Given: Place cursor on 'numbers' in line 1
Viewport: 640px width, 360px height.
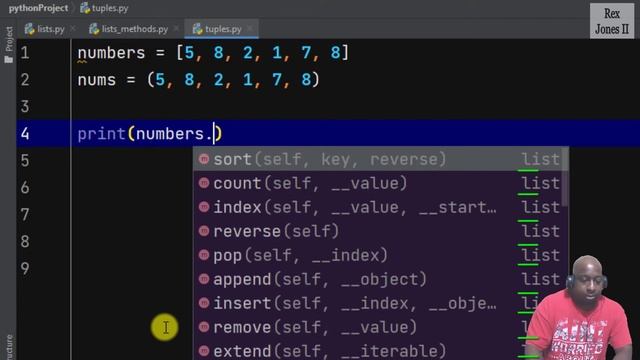Looking at the screenshot, I should (111, 53).
